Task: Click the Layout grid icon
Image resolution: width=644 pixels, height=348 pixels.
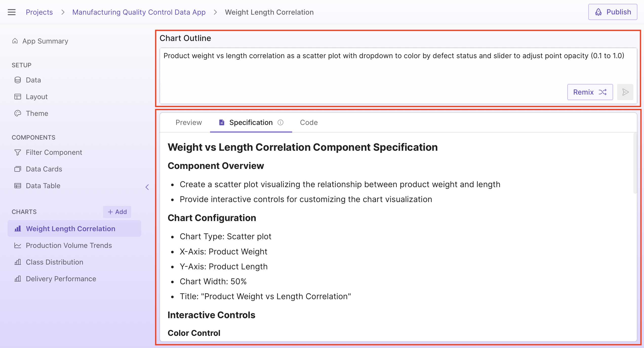Action: pyautogui.click(x=18, y=97)
